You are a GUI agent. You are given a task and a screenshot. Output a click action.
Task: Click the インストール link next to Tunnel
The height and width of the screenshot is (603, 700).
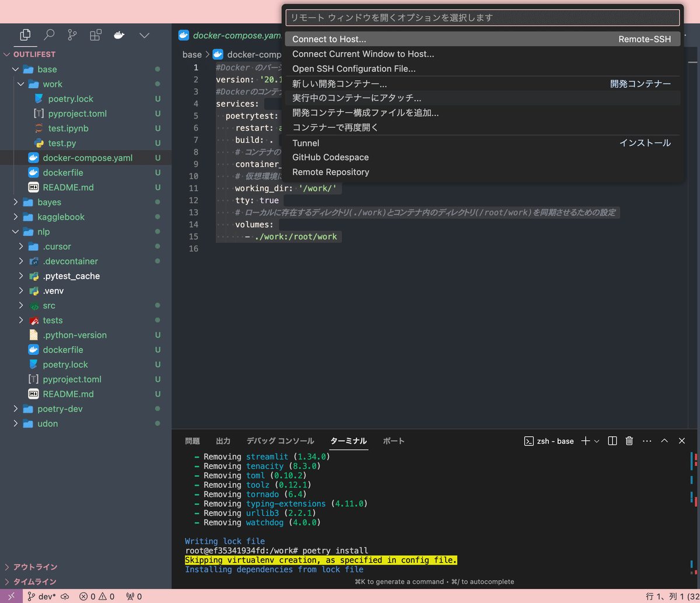(645, 142)
